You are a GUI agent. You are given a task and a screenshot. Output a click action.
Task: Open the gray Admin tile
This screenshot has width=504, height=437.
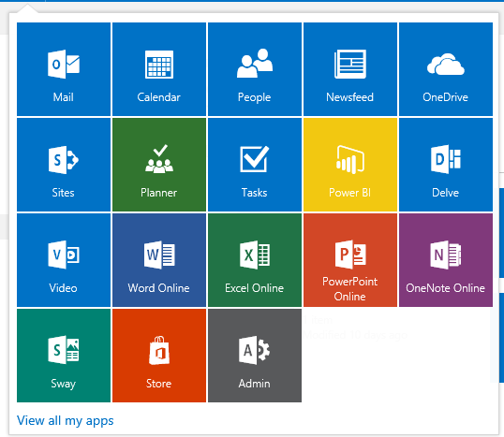tap(255, 356)
